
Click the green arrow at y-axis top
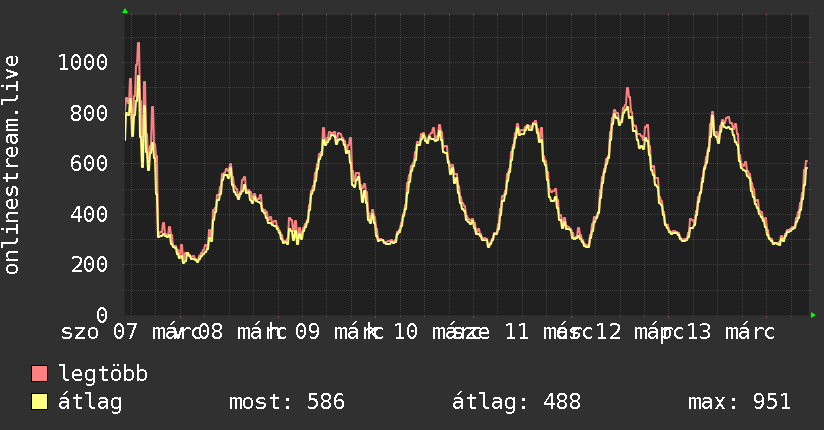125,11
